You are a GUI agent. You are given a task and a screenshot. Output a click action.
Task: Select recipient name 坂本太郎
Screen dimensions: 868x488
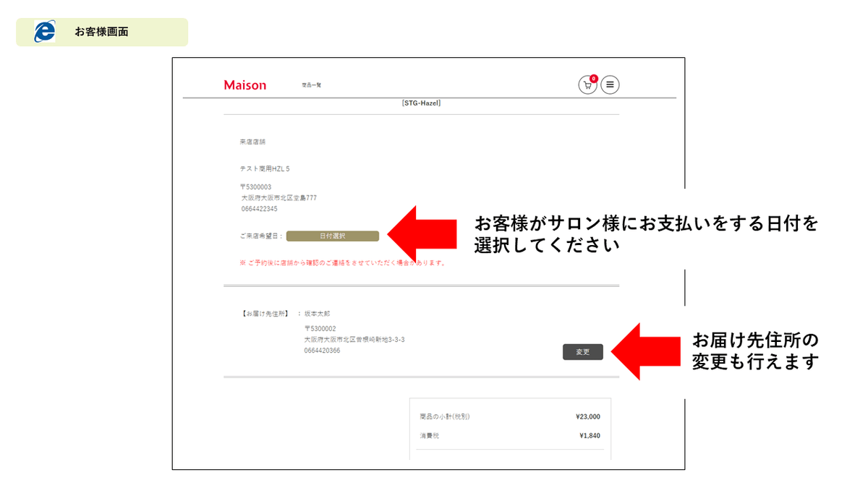click(318, 314)
